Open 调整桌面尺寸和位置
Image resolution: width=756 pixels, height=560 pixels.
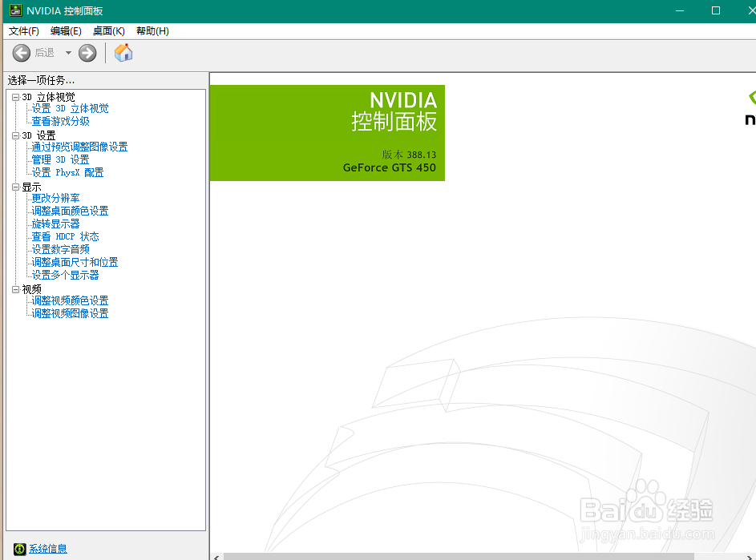(x=74, y=262)
